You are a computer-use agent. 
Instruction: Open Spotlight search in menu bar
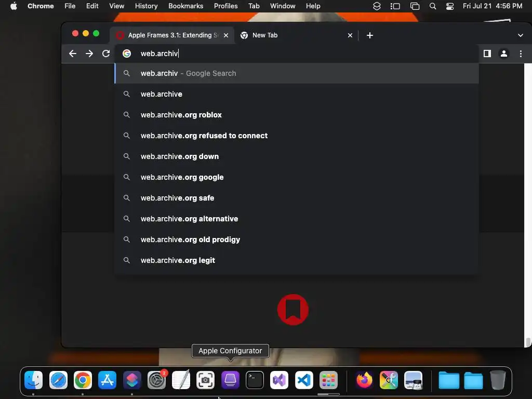click(433, 6)
